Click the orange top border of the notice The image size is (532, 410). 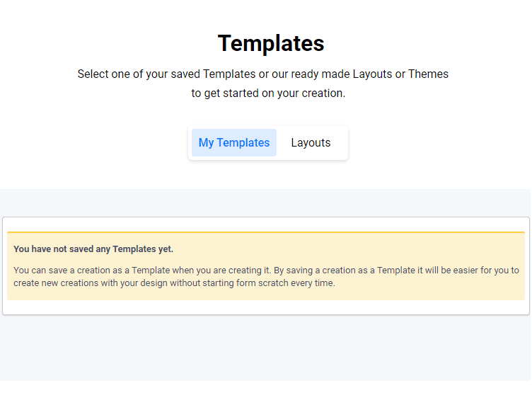(x=266, y=232)
